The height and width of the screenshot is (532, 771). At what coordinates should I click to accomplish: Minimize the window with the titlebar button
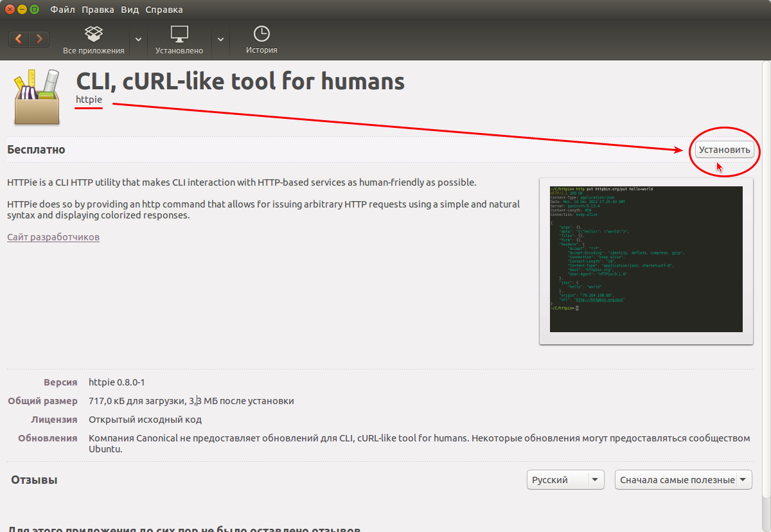point(22,10)
